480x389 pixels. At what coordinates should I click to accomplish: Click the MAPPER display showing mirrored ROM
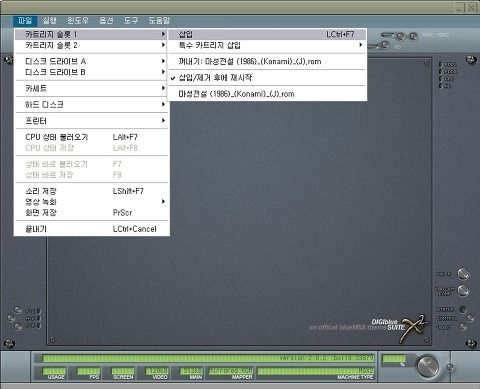(x=231, y=371)
